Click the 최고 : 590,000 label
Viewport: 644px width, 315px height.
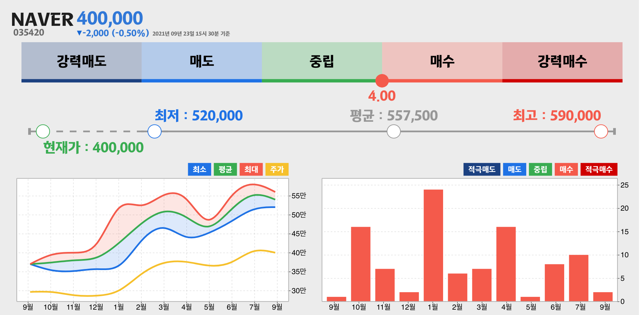[557, 116]
